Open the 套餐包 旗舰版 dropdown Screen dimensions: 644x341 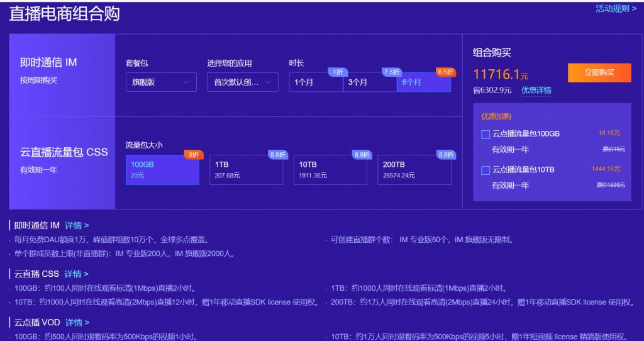[x=161, y=82]
